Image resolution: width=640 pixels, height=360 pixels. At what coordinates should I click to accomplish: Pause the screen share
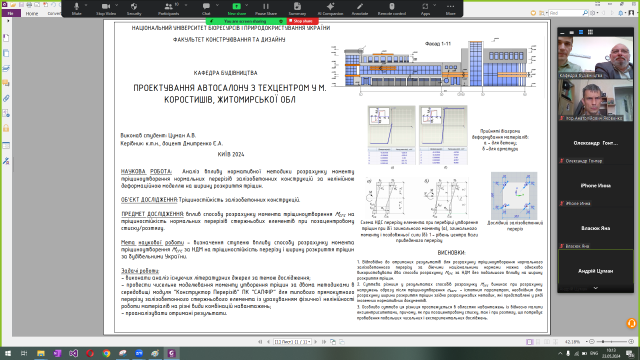click(x=266, y=8)
